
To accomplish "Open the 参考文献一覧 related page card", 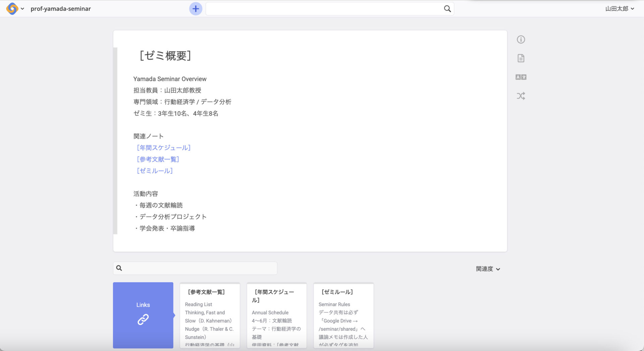I will click(210, 315).
